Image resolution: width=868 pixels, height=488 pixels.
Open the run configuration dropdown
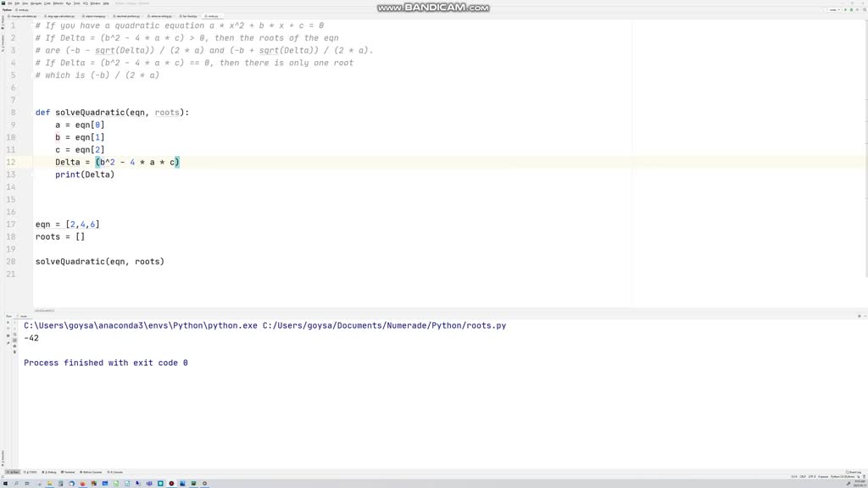(x=833, y=9)
